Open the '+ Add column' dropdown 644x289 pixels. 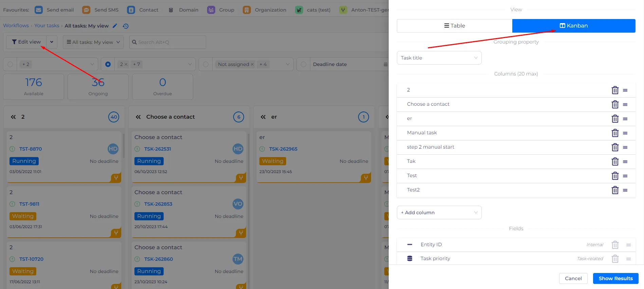(439, 213)
